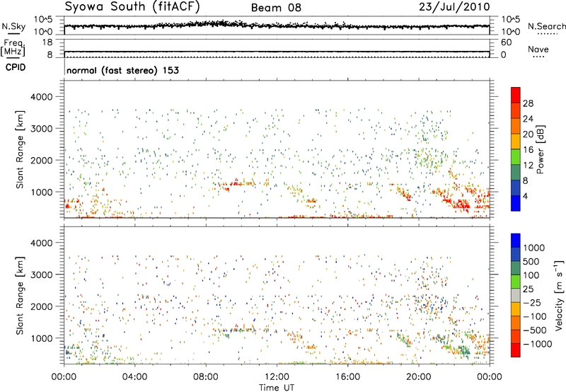566x392 pixels.
Task: Click the '60' Nave axis tick
Action: click(506, 42)
